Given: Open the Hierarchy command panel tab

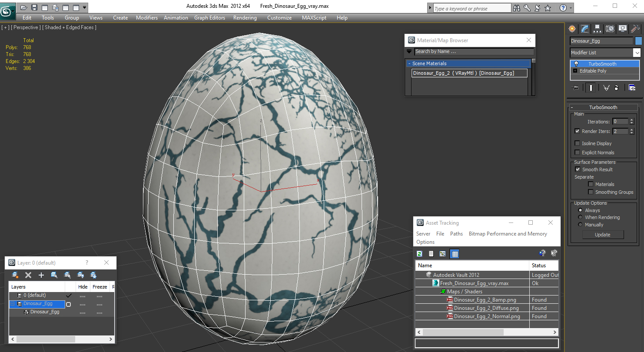Looking at the screenshot, I should coord(598,29).
